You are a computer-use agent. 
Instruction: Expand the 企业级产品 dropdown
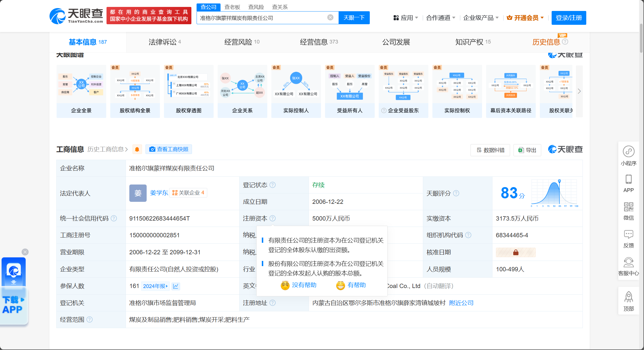pyautogui.click(x=481, y=18)
